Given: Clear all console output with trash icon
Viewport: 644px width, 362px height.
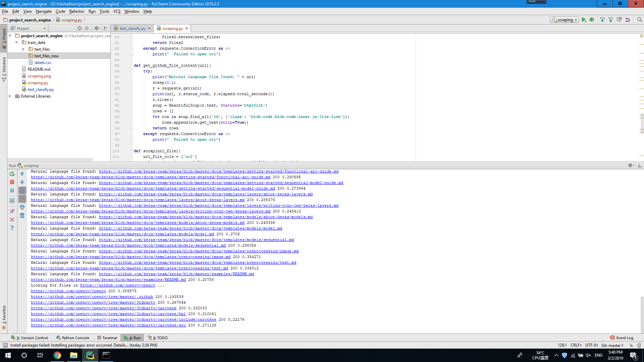Looking at the screenshot, I should tap(22, 216).
